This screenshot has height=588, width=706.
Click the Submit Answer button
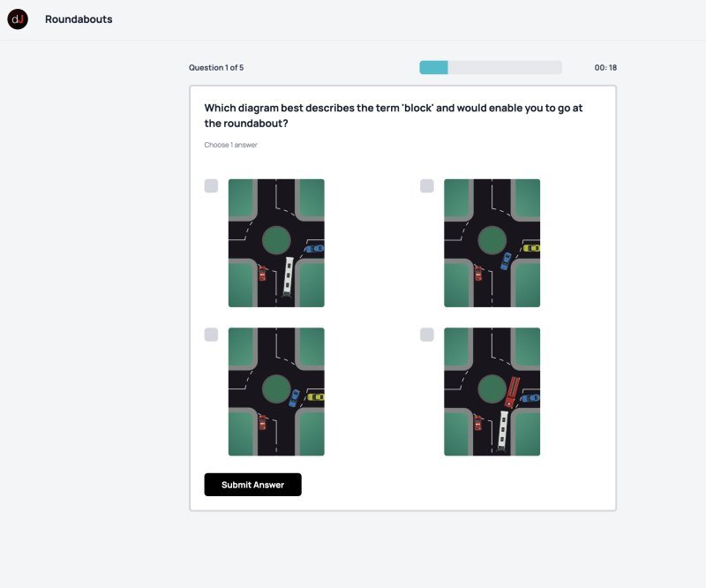click(x=252, y=485)
